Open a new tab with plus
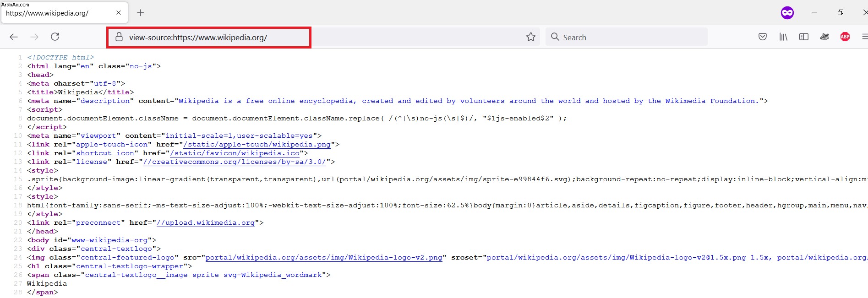The image size is (868, 298). (x=141, y=13)
